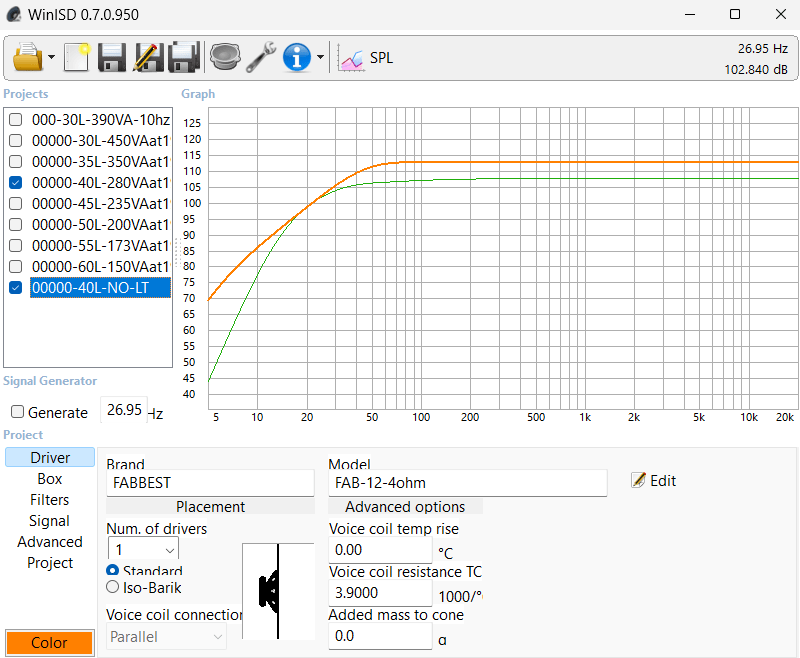
Task: Check the 000-30L-390VA-10hz project checkbox
Action: [16, 119]
